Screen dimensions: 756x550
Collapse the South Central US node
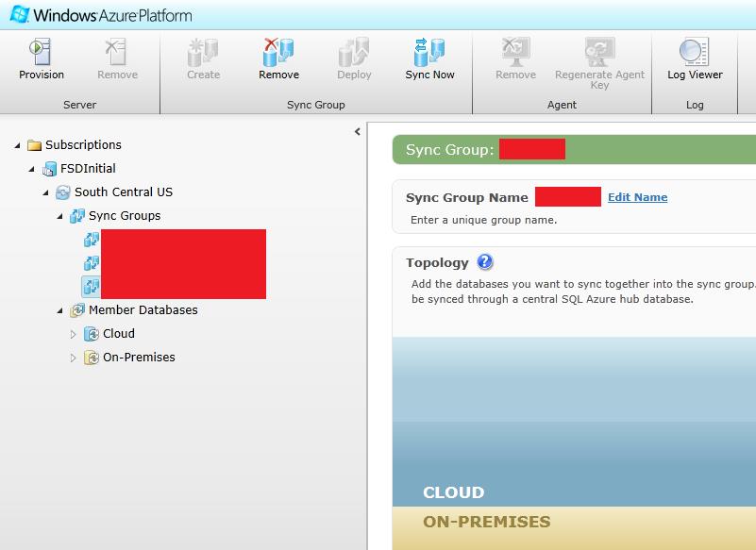tap(45, 192)
